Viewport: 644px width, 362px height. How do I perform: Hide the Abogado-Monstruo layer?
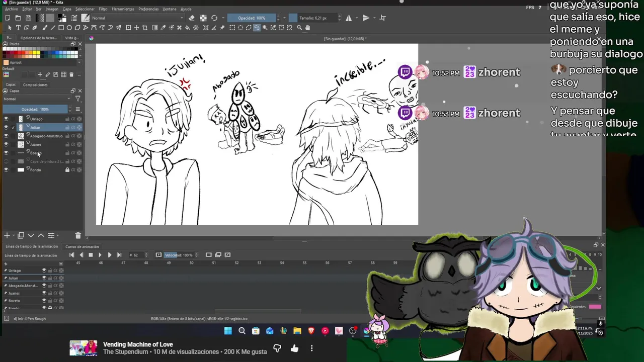pos(6,136)
